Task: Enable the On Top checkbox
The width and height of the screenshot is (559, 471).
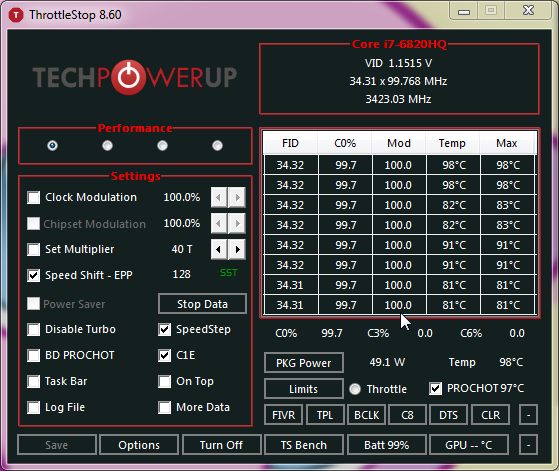Action: click(x=164, y=381)
